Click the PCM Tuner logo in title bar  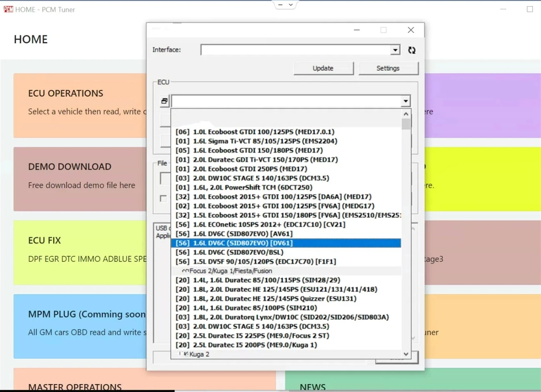[8, 9]
